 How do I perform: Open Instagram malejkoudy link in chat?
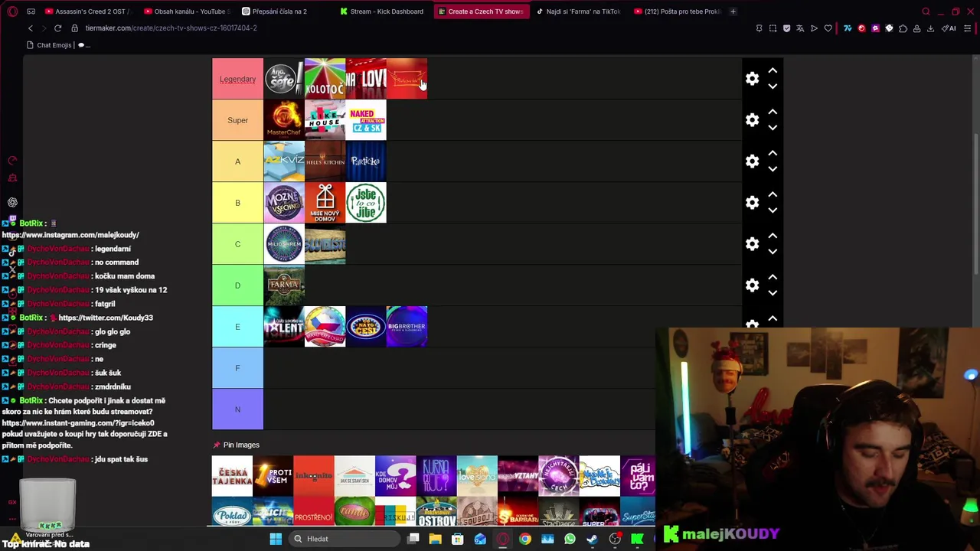pyautogui.click(x=70, y=235)
